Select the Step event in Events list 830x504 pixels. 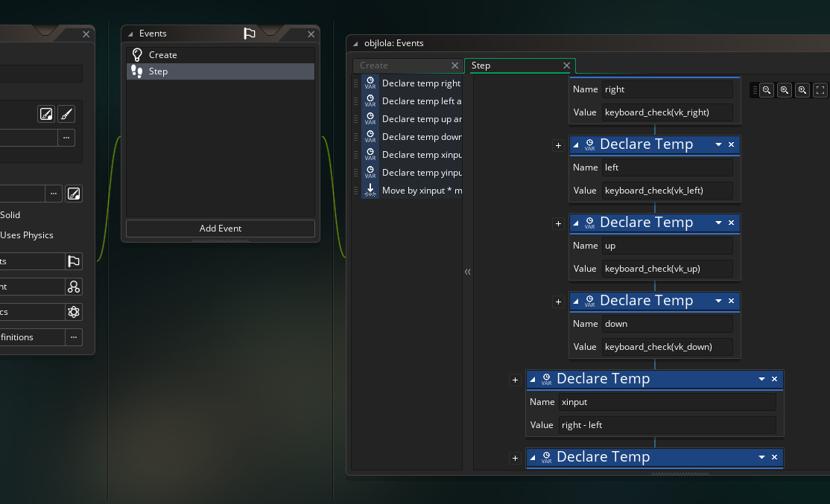pos(221,71)
